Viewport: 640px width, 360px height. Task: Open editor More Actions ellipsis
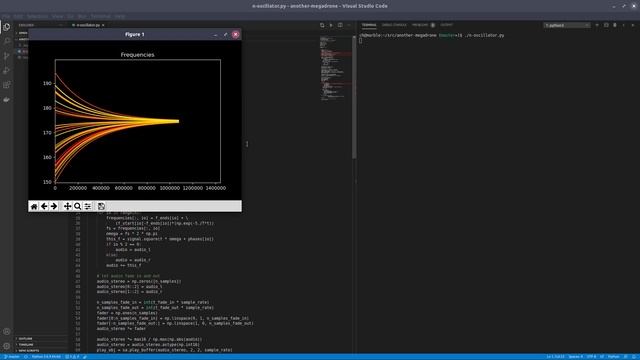tap(349, 25)
